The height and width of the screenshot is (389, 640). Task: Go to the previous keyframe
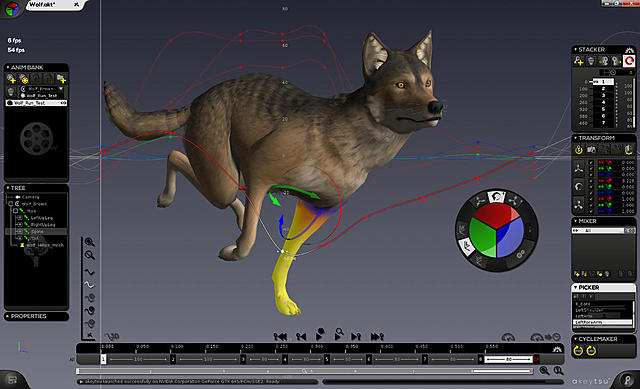pos(301,337)
